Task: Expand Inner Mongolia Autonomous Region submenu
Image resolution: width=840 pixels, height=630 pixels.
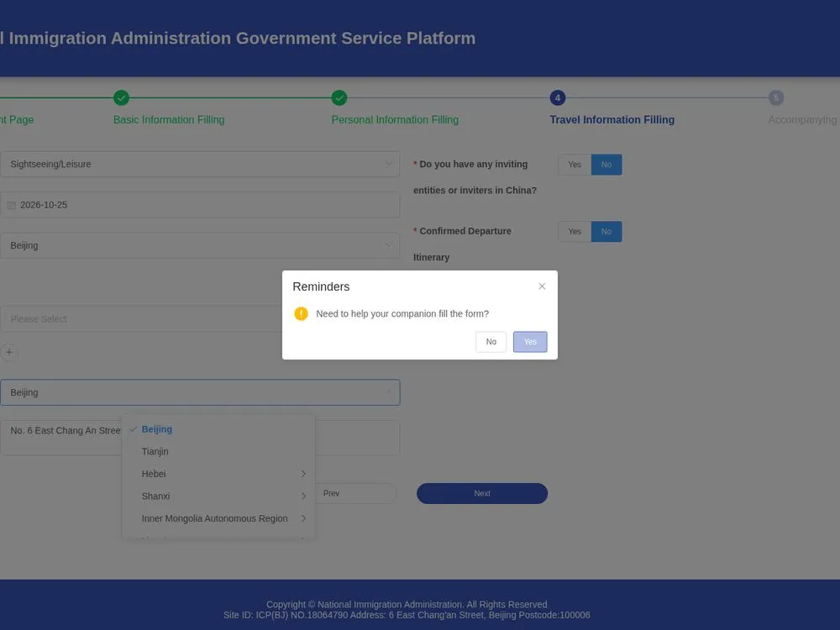Action: click(218, 518)
